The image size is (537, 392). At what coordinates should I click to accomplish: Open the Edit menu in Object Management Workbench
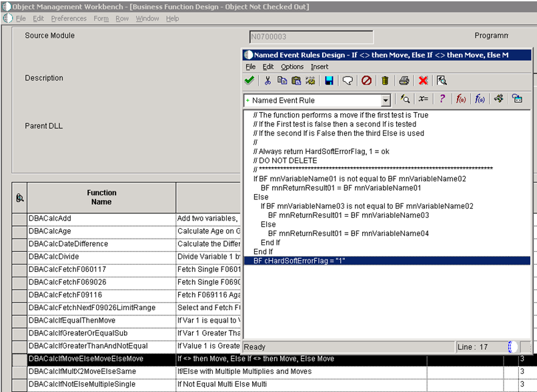click(39, 19)
